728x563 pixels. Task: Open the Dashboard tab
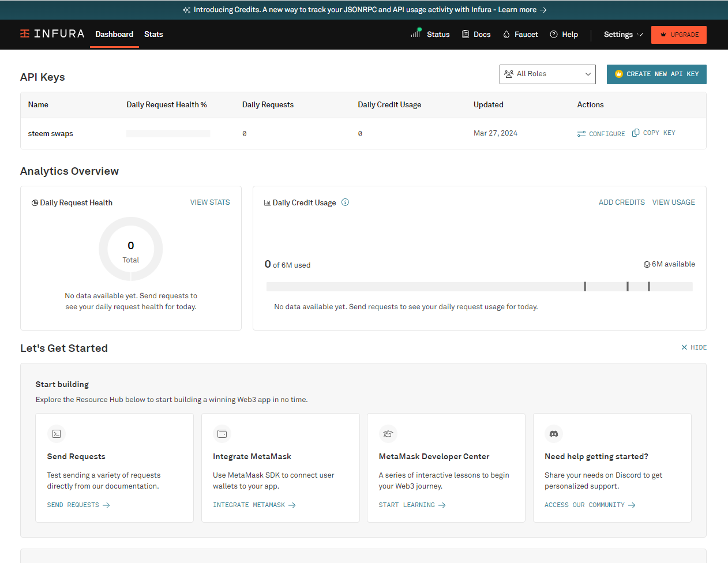(x=114, y=35)
